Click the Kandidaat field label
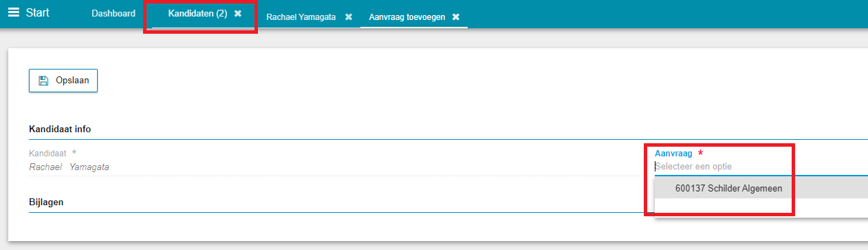 pyautogui.click(x=47, y=153)
